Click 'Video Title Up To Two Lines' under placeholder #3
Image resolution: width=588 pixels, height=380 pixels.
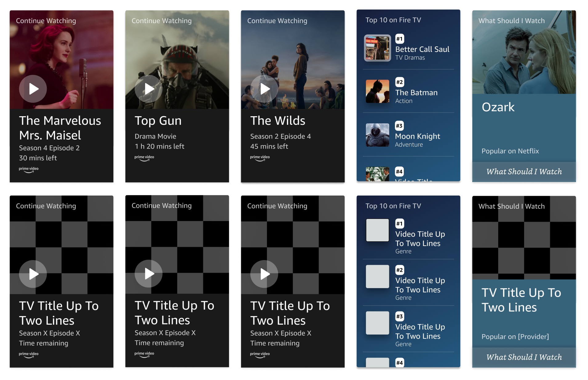click(x=420, y=331)
